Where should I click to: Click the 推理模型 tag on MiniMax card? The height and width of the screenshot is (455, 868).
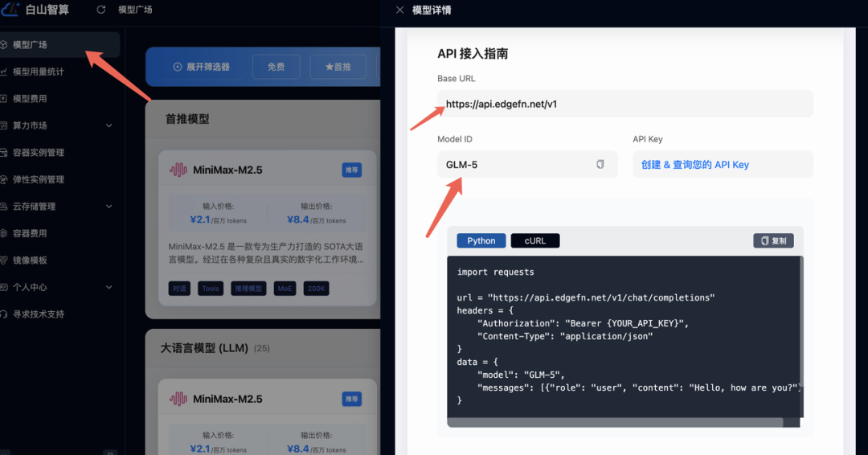coord(248,289)
